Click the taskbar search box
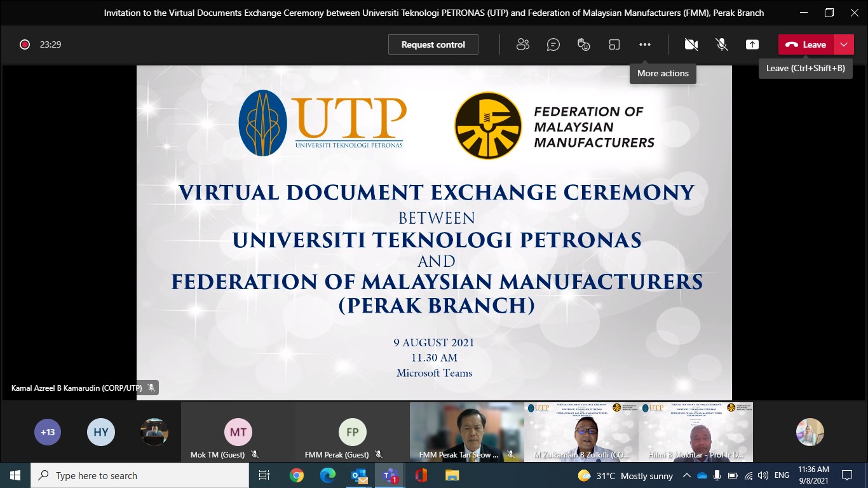Screen dimensions: 868x488 pos(140,475)
